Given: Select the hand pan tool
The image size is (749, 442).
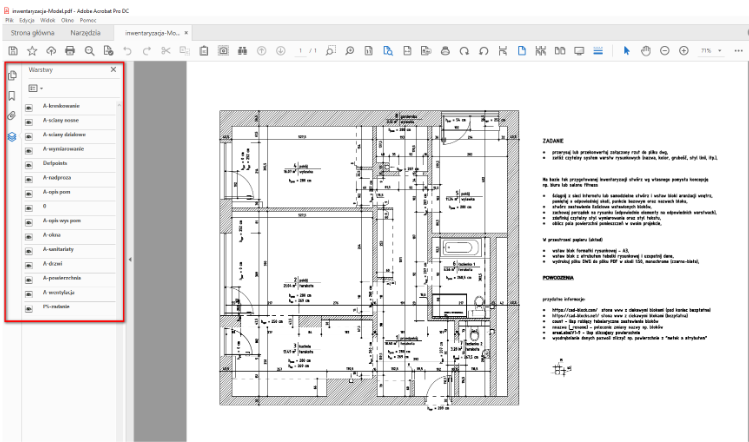Looking at the screenshot, I should tap(645, 50).
